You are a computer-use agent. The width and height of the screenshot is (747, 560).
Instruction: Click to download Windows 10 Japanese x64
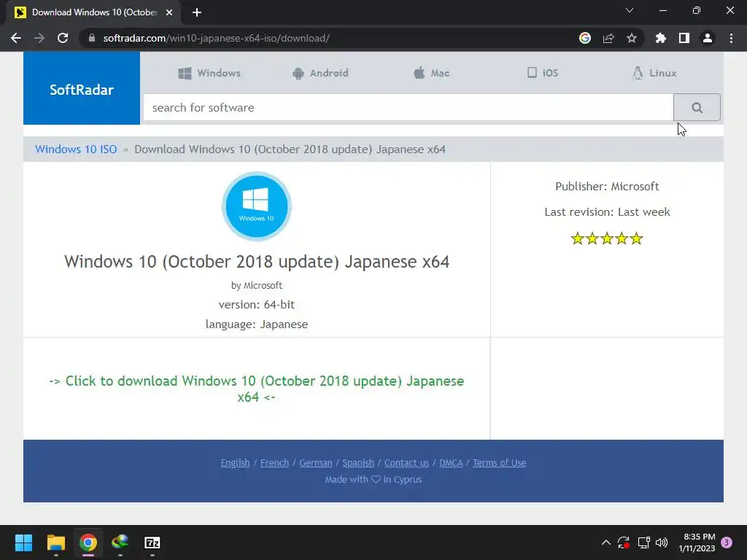pyautogui.click(x=256, y=389)
